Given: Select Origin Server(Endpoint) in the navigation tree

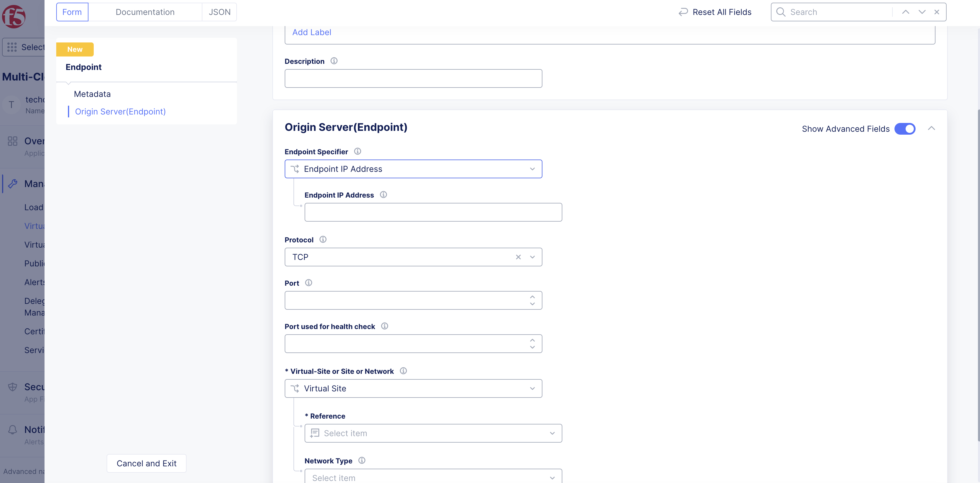Looking at the screenshot, I should [x=120, y=112].
